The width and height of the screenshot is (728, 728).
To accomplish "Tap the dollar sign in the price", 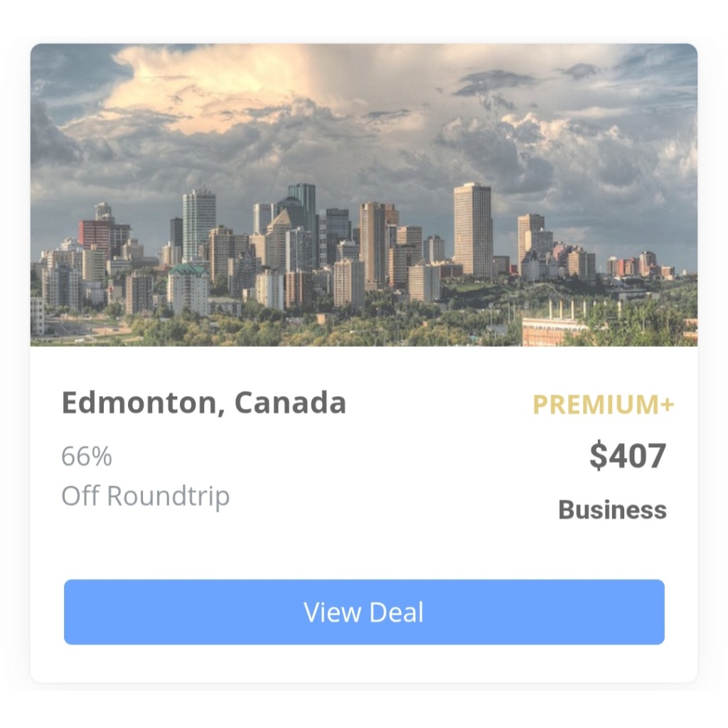I will coord(599,455).
